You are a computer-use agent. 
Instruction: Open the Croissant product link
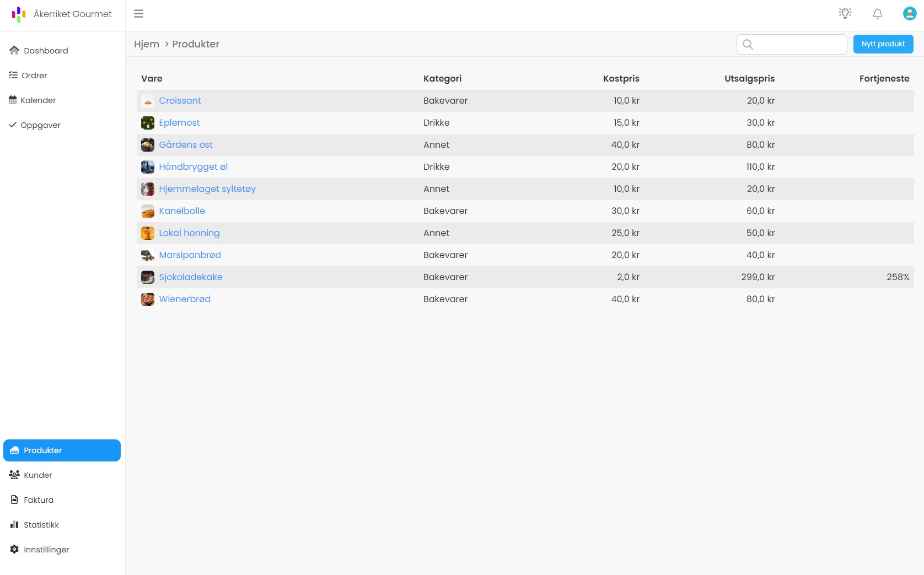(180, 101)
